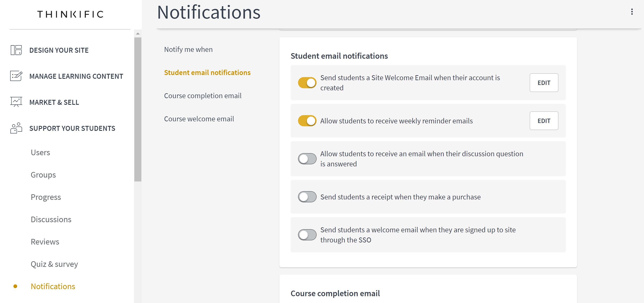Turn off weekly reminder emails toggle

click(x=307, y=121)
